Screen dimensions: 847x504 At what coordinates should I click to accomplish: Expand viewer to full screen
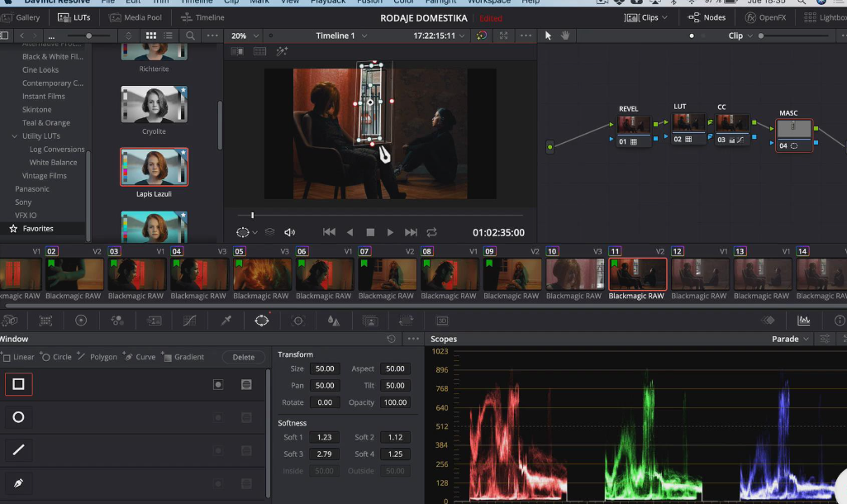503,36
